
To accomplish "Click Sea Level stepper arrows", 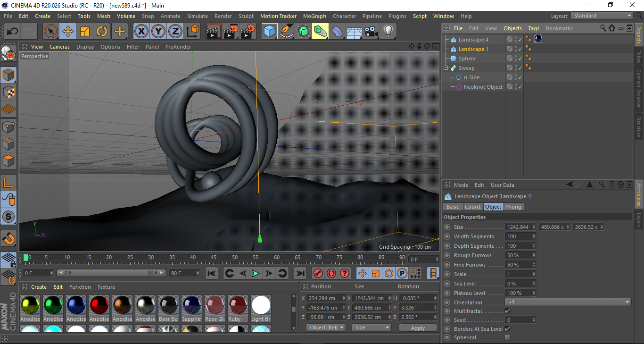I will (x=534, y=284).
